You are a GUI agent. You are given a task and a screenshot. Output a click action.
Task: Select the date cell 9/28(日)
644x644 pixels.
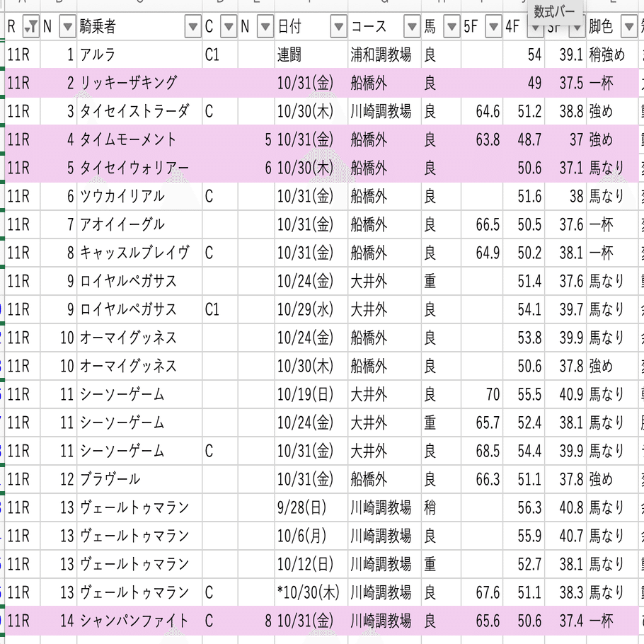click(x=311, y=507)
